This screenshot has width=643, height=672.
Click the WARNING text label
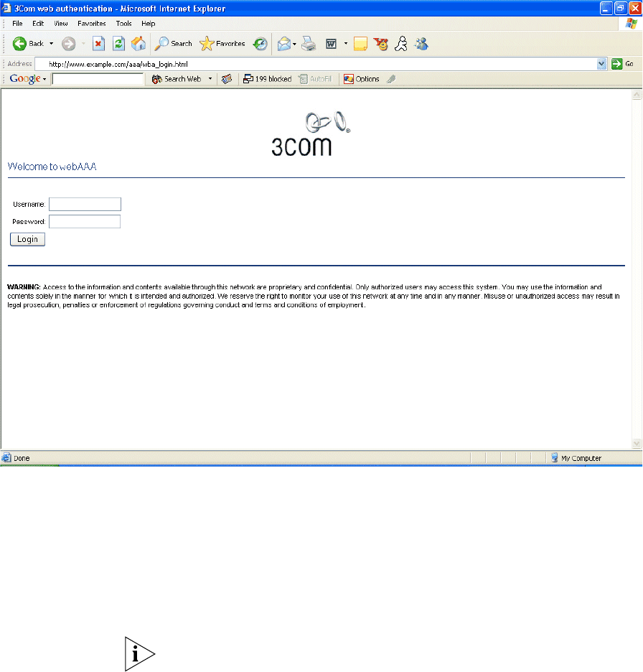(24, 287)
